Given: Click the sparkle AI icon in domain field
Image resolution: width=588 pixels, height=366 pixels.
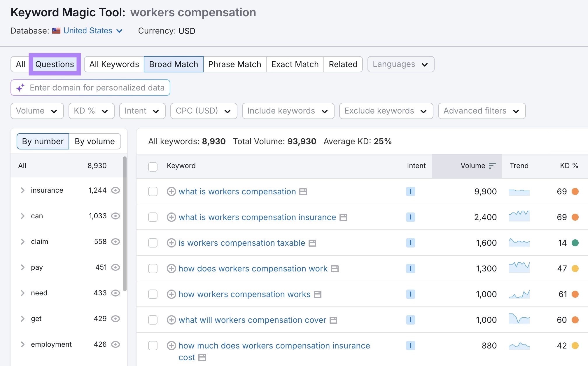Looking at the screenshot, I should (x=20, y=88).
